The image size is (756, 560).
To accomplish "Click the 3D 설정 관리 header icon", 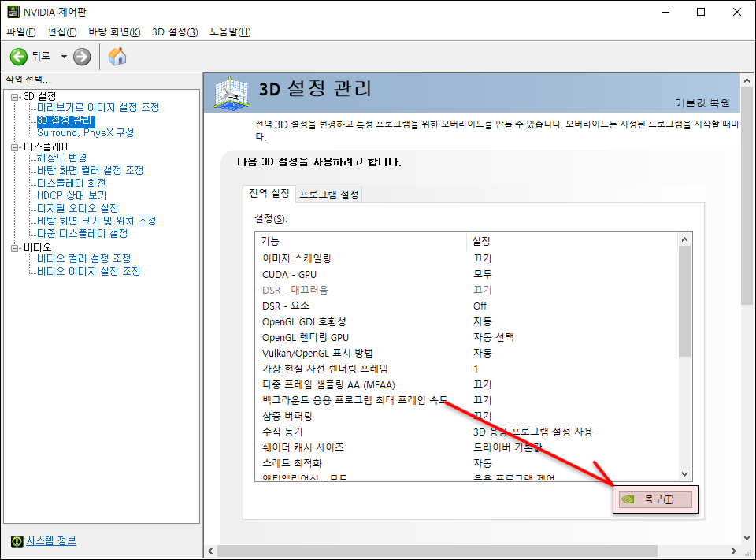I will click(232, 93).
